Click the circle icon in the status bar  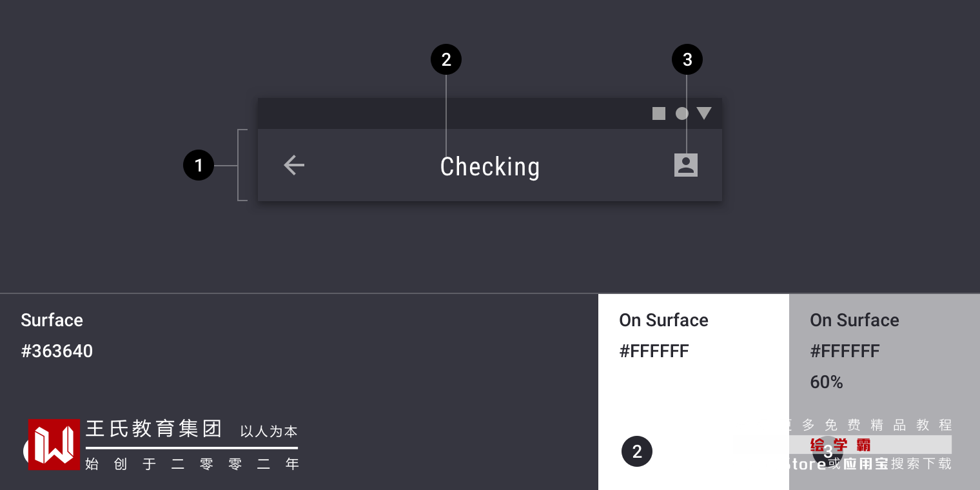click(681, 113)
